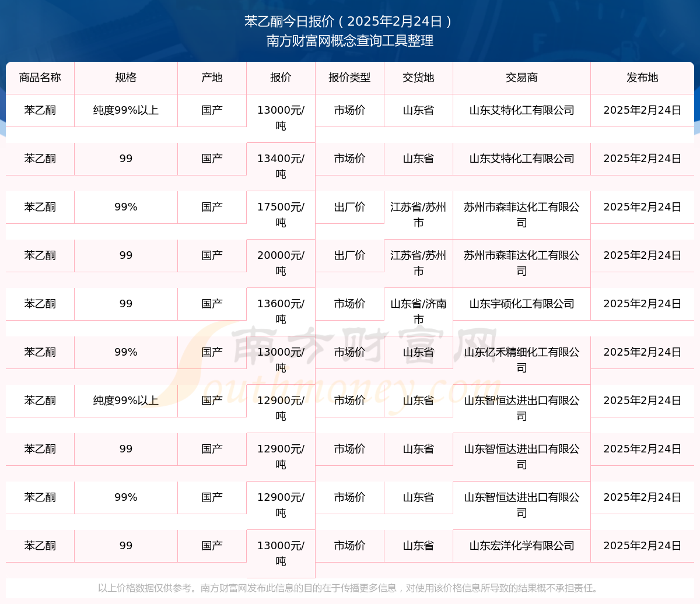The height and width of the screenshot is (604, 700).
Task: Select the 17500元/吨 price cell
Action: 281,215
